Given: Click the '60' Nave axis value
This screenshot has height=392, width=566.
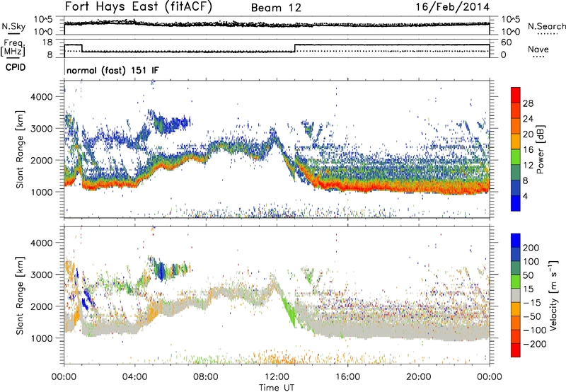Looking at the screenshot, I should pyautogui.click(x=507, y=42).
